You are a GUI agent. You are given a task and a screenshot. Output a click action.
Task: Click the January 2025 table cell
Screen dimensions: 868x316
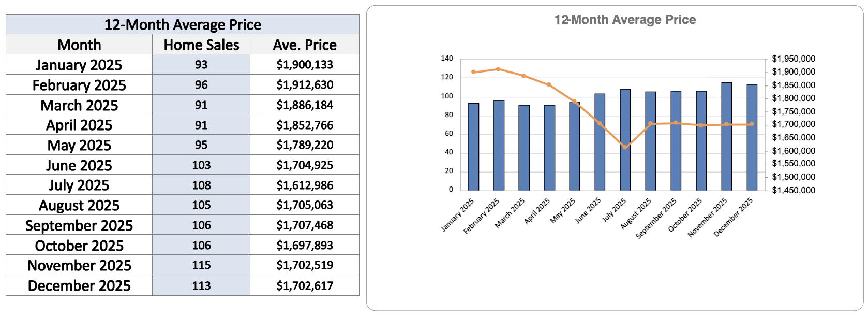[x=79, y=65]
